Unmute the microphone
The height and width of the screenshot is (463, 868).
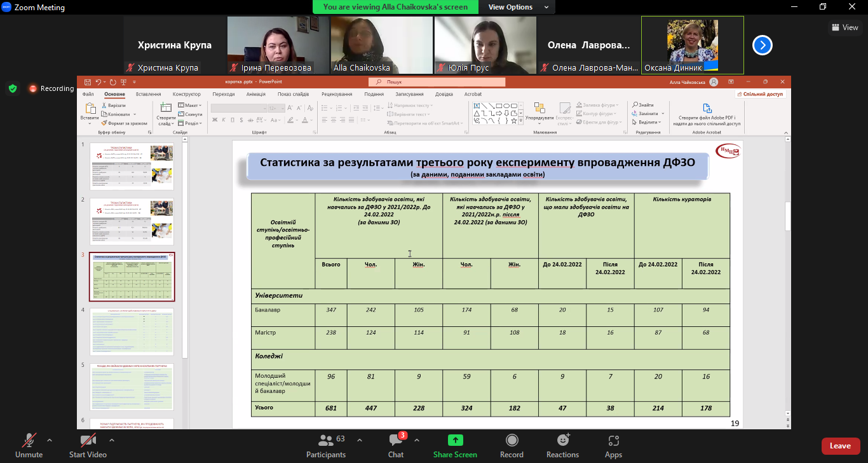coord(29,441)
